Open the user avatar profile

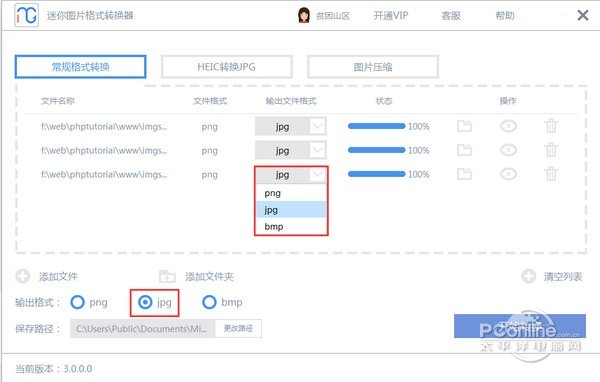[304, 15]
